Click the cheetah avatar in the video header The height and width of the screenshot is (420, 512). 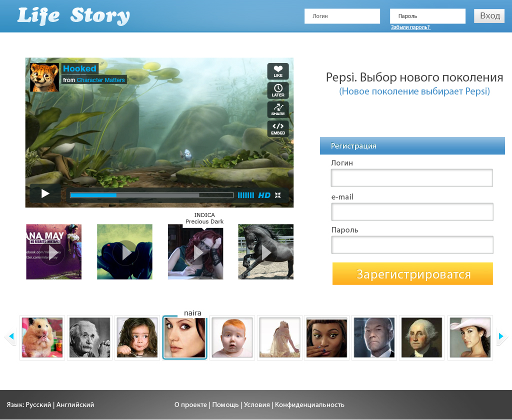pyautogui.click(x=44, y=77)
